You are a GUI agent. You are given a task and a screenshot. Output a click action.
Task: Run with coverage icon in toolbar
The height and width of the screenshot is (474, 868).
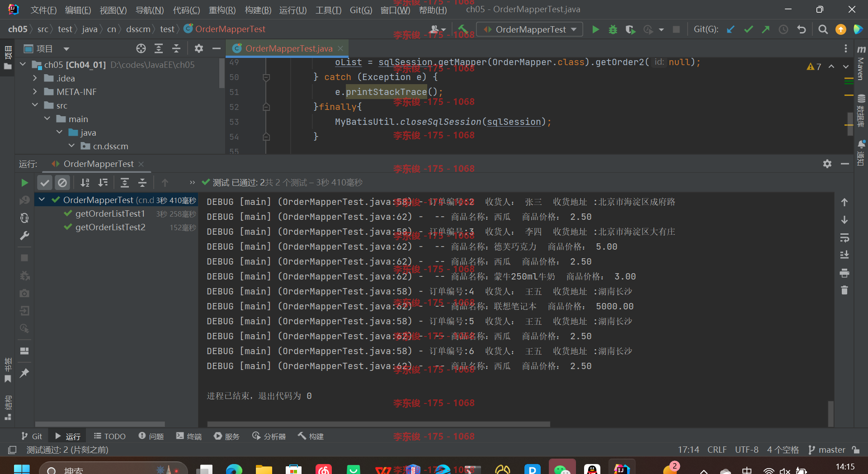coord(630,29)
